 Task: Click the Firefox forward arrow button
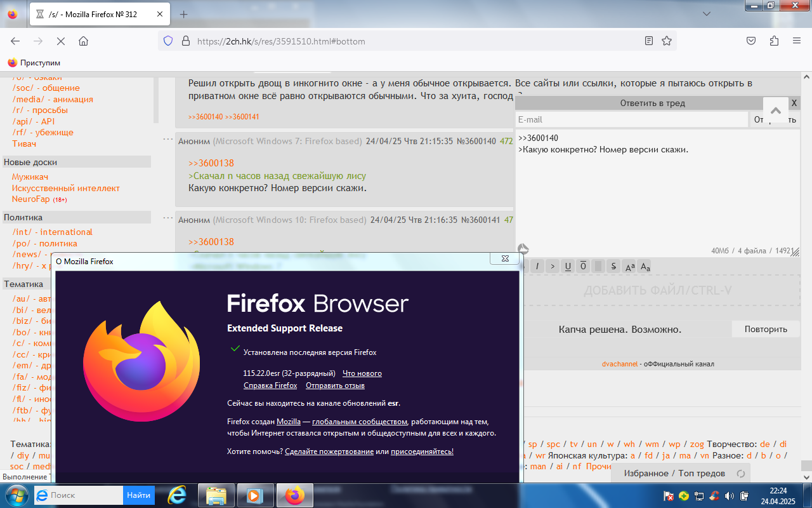38,41
